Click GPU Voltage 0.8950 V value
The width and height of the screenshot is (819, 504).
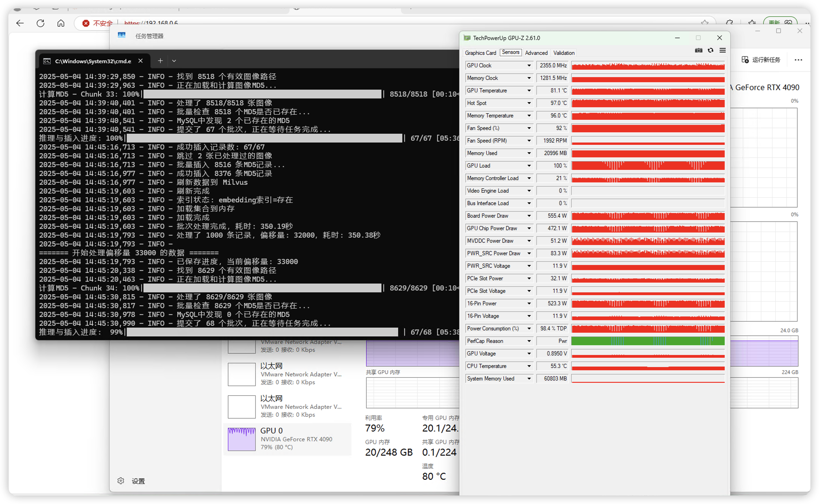(x=552, y=353)
